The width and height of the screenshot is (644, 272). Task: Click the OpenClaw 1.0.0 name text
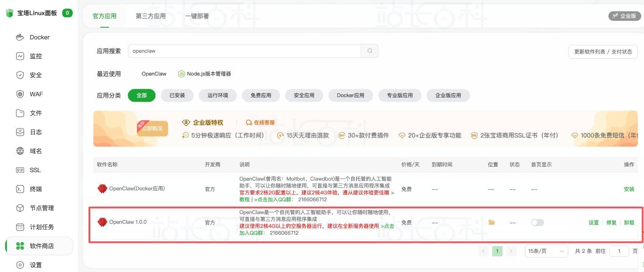128,222
